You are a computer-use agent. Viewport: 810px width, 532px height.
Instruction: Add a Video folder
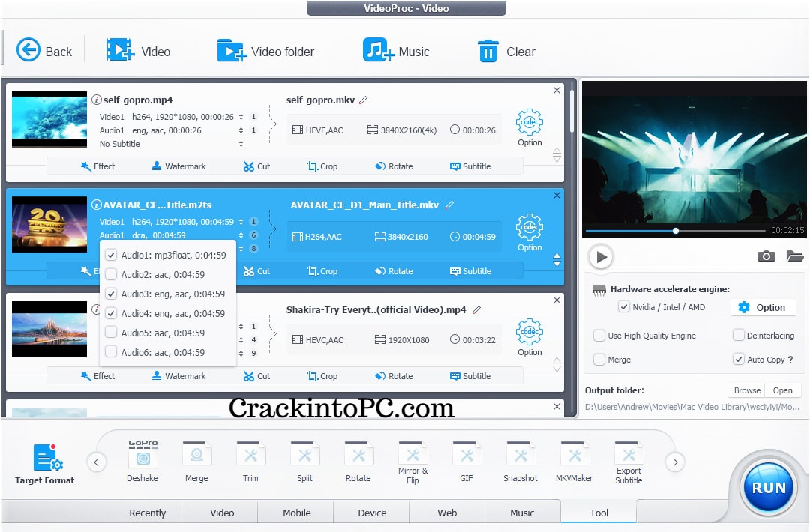point(265,51)
